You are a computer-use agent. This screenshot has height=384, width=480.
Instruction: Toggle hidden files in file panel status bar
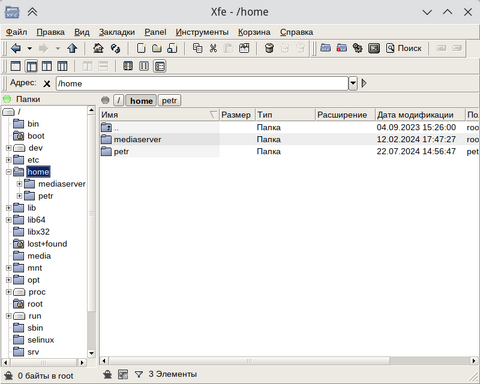[107, 374]
